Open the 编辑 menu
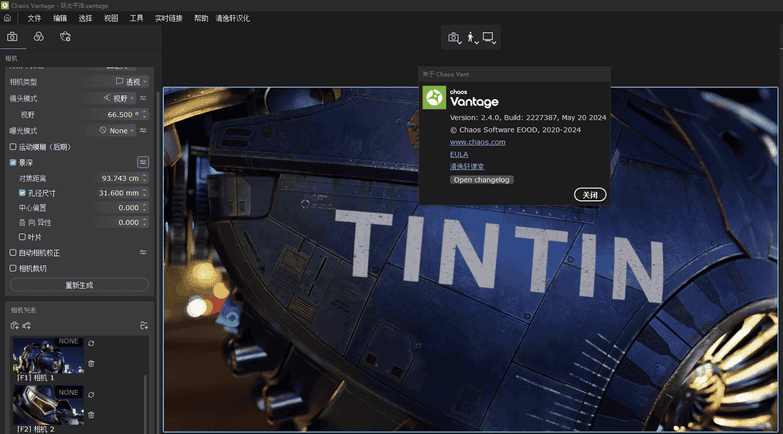 pyautogui.click(x=60, y=18)
